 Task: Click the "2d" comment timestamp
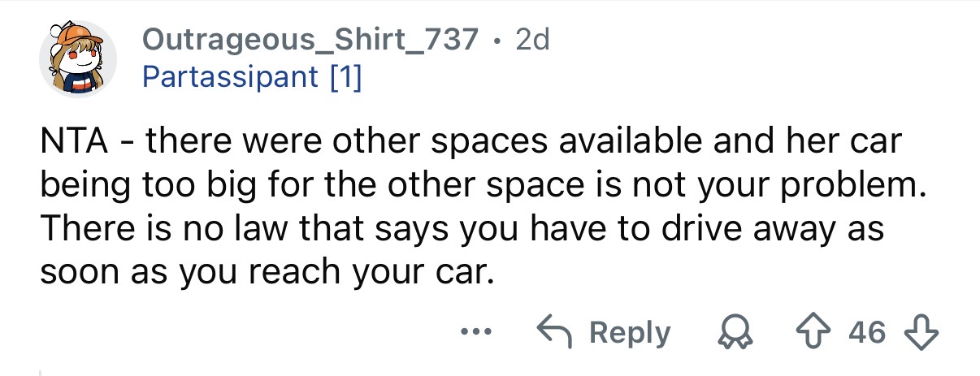tap(533, 40)
